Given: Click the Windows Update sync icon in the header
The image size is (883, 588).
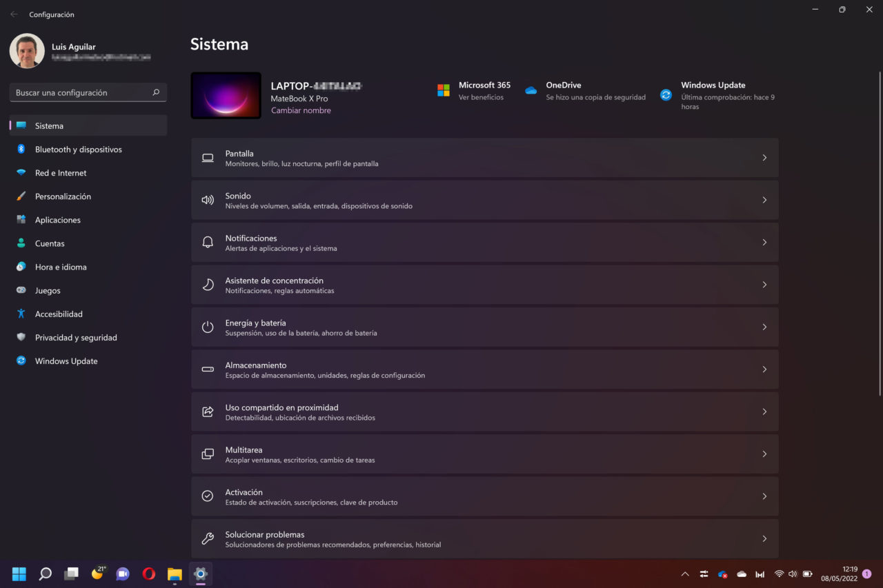Looking at the screenshot, I should (666, 95).
